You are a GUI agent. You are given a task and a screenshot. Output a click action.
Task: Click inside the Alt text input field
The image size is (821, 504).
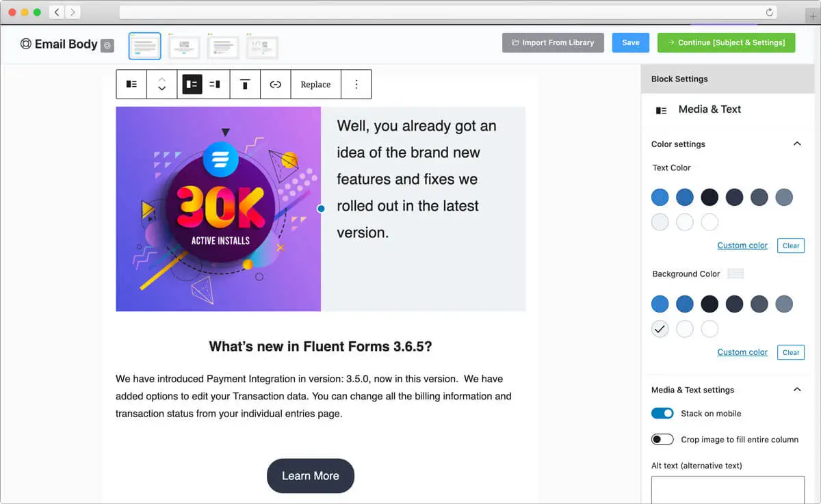click(x=727, y=491)
